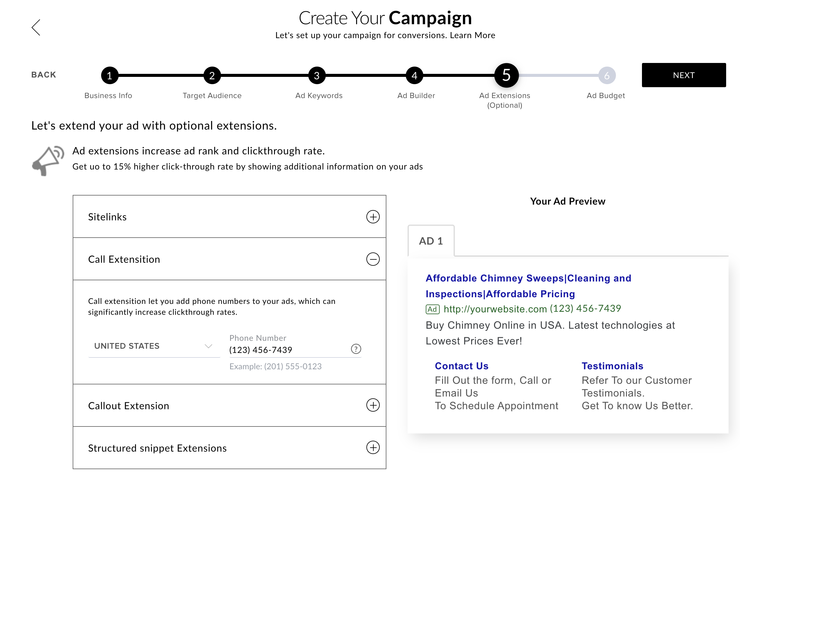Open the United States country dropdown

pyautogui.click(x=154, y=346)
